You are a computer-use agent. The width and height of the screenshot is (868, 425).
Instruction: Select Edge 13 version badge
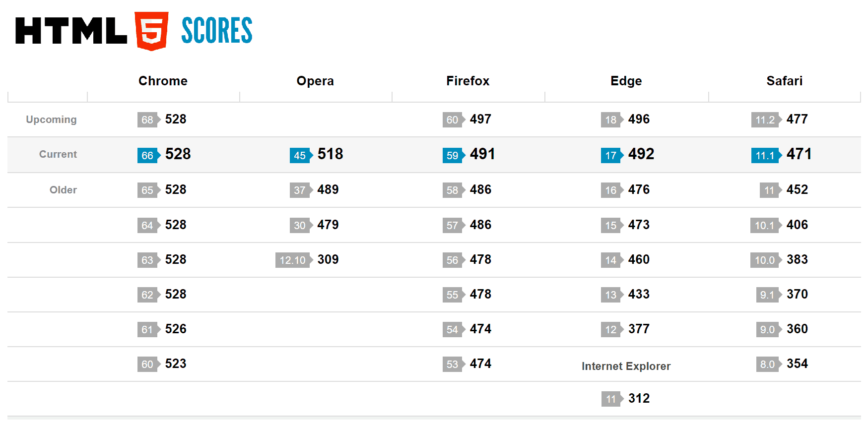tap(612, 295)
